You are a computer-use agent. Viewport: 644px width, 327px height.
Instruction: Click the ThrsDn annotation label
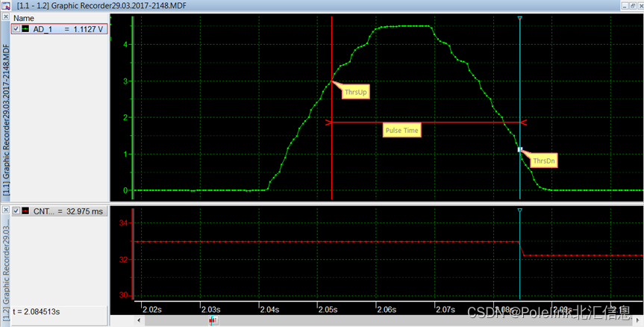click(543, 161)
